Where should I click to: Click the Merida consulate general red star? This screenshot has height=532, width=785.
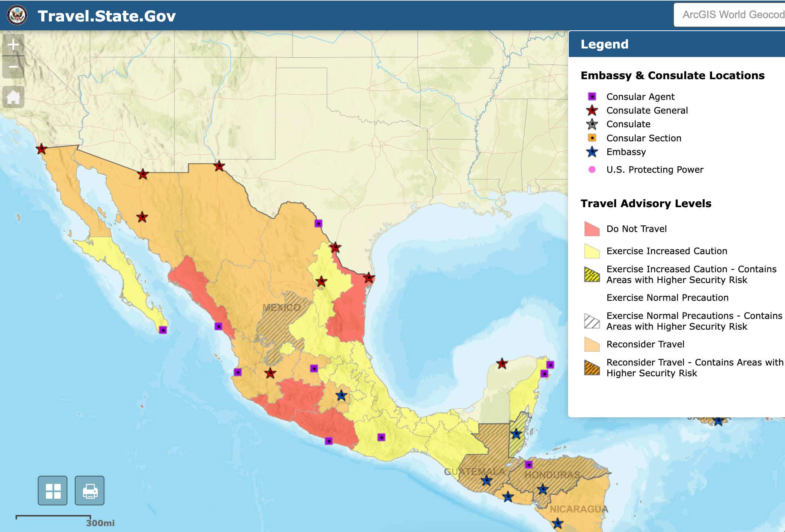[502, 364]
